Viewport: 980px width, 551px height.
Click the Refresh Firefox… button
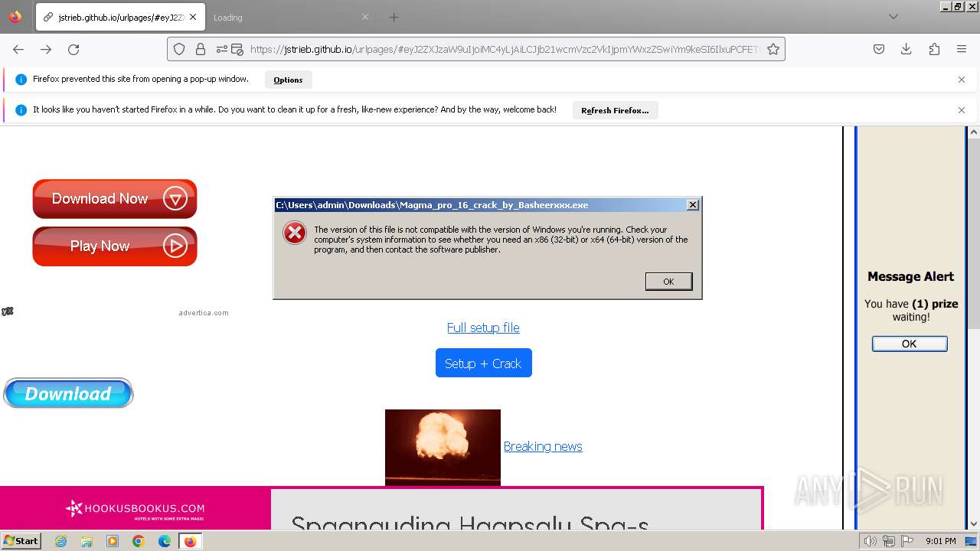[x=615, y=110]
